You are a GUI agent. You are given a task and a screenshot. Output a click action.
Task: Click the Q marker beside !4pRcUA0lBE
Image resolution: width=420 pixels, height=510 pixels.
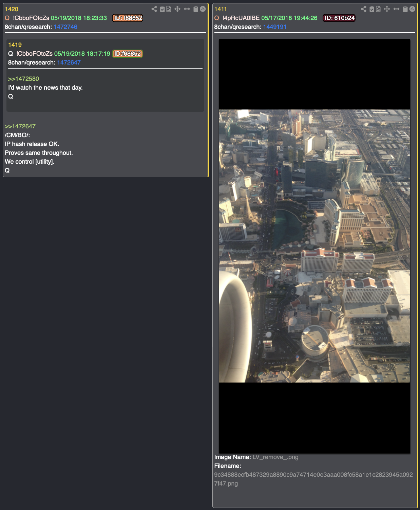coord(217,18)
